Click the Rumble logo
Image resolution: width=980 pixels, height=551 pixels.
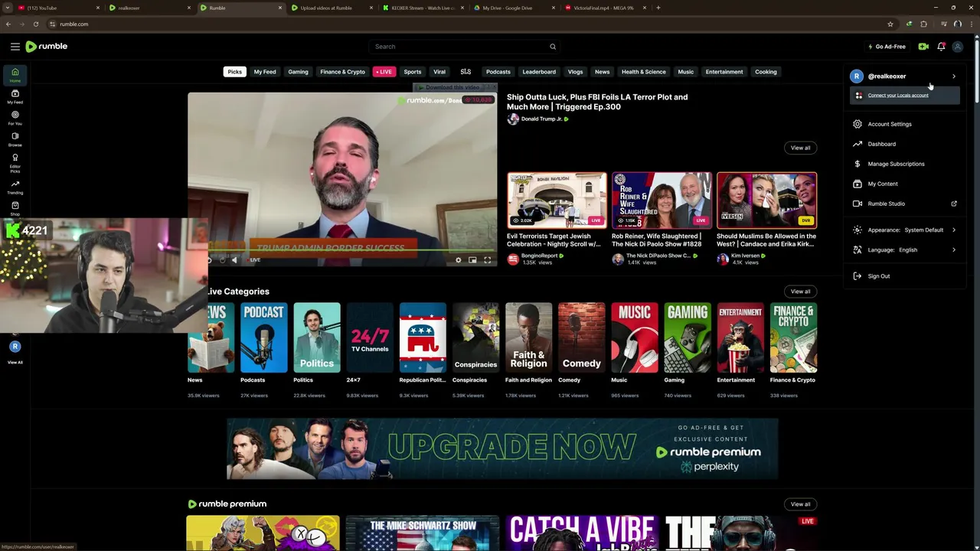tap(47, 47)
